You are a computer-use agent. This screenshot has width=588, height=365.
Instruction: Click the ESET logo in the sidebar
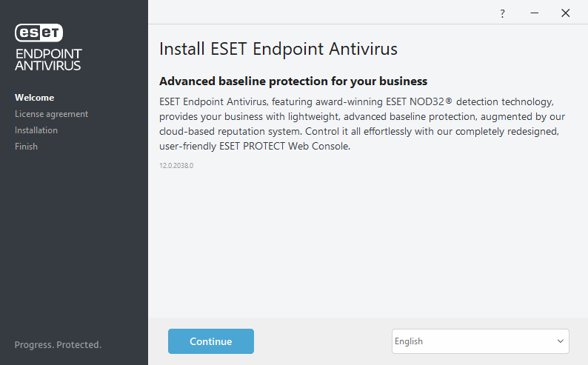(x=39, y=32)
